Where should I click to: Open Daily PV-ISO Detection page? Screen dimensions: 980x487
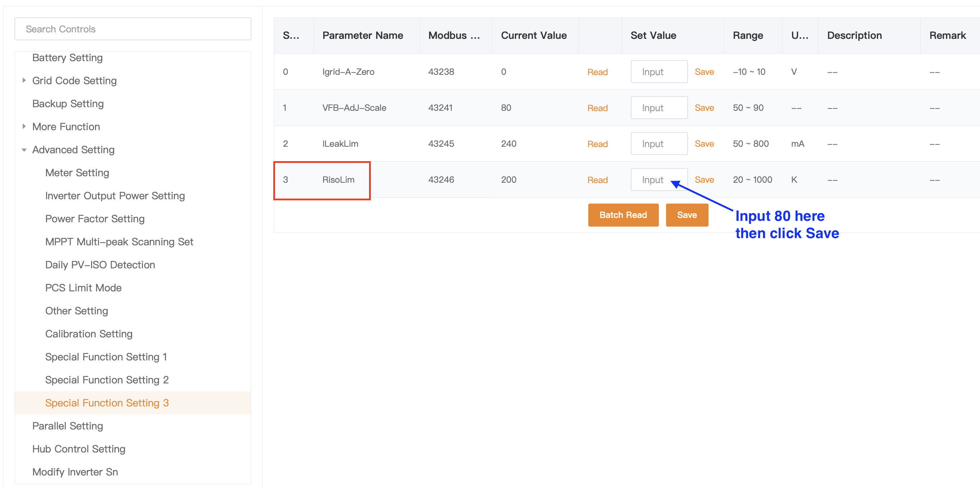pos(100,265)
